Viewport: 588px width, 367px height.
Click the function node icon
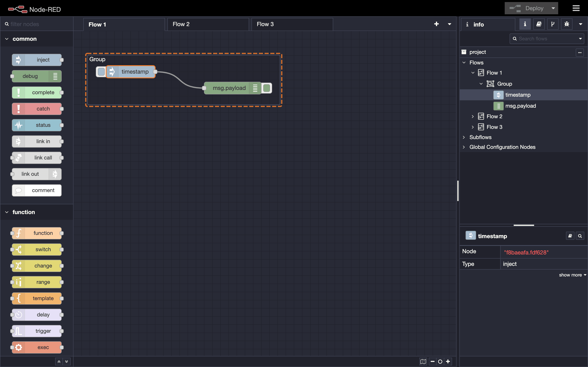tap(19, 233)
